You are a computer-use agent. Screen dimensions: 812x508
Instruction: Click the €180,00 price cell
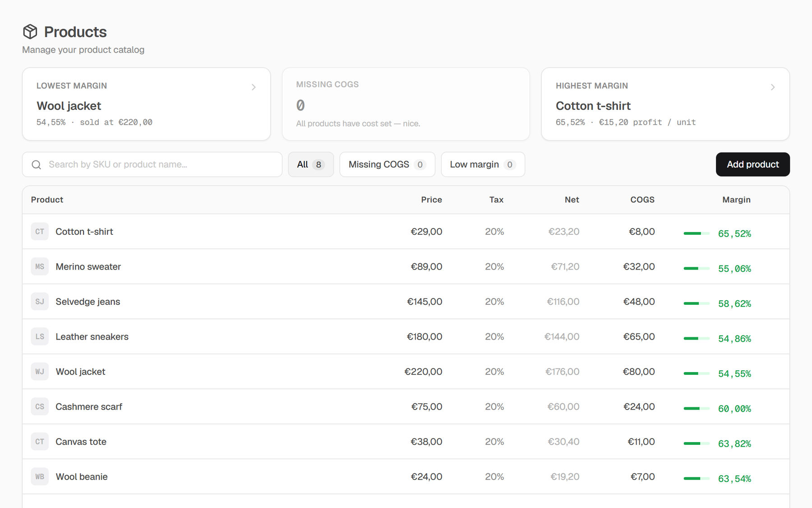424,336
